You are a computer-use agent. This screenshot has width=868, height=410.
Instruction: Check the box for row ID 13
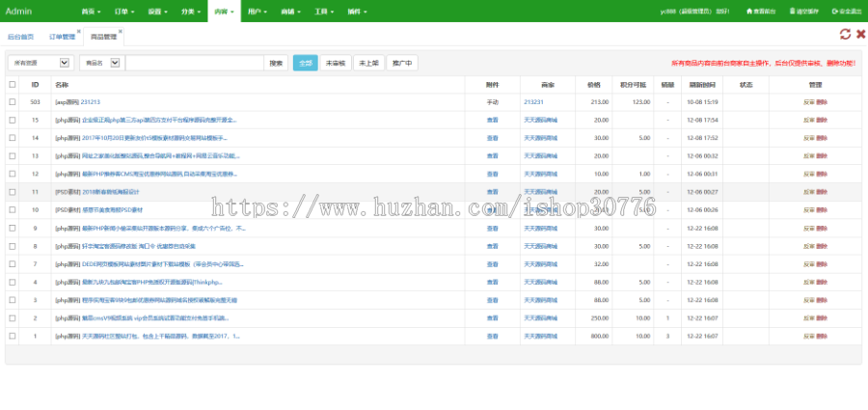click(13, 155)
